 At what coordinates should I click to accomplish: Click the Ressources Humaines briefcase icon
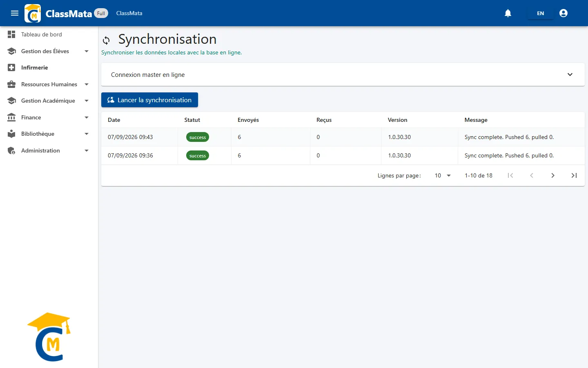tap(11, 84)
